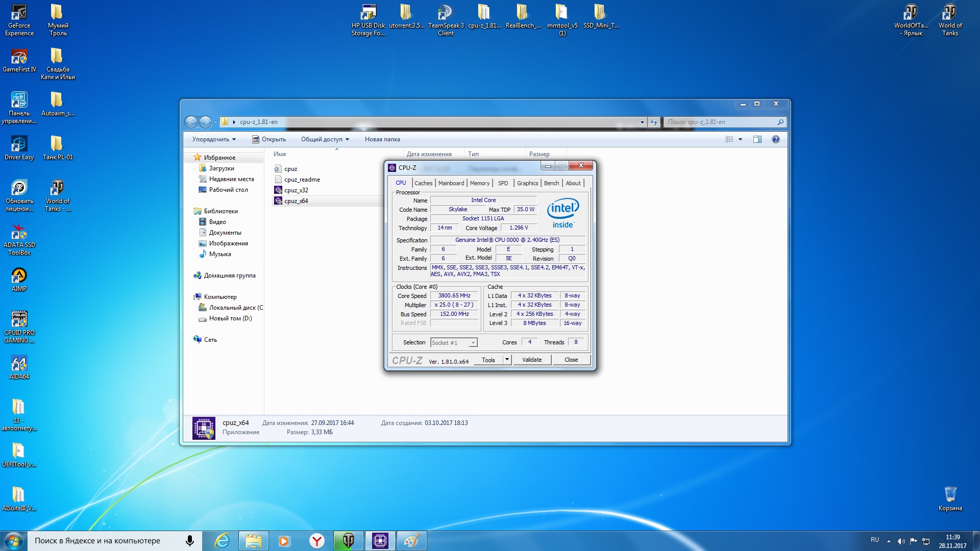The width and height of the screenshot is (980, 551).
Task: Click the ADATA SSD ToolBox icon
Action: (x=19, y=233)
